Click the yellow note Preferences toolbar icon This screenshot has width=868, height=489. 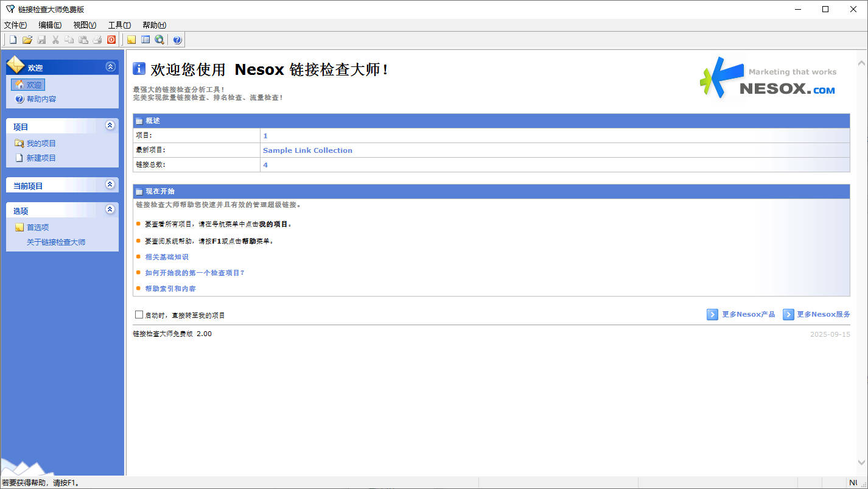tap(131, 40)
